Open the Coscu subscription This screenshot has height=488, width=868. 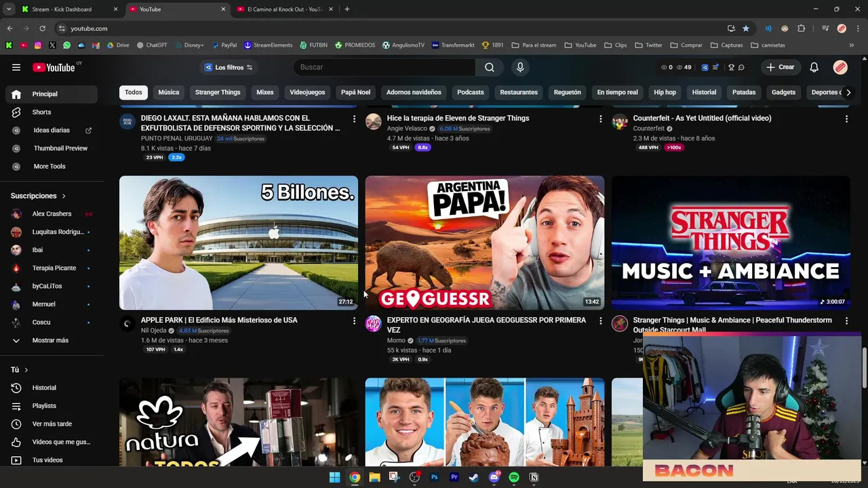53,322
